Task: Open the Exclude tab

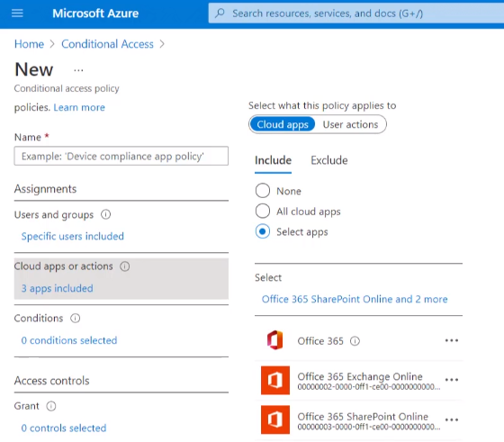Action: point(329,160)
